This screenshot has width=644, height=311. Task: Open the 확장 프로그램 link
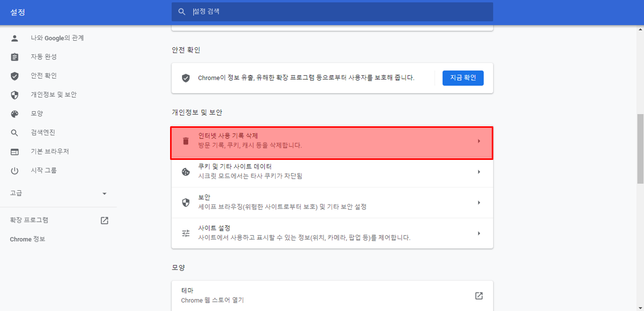click(29, 220)
